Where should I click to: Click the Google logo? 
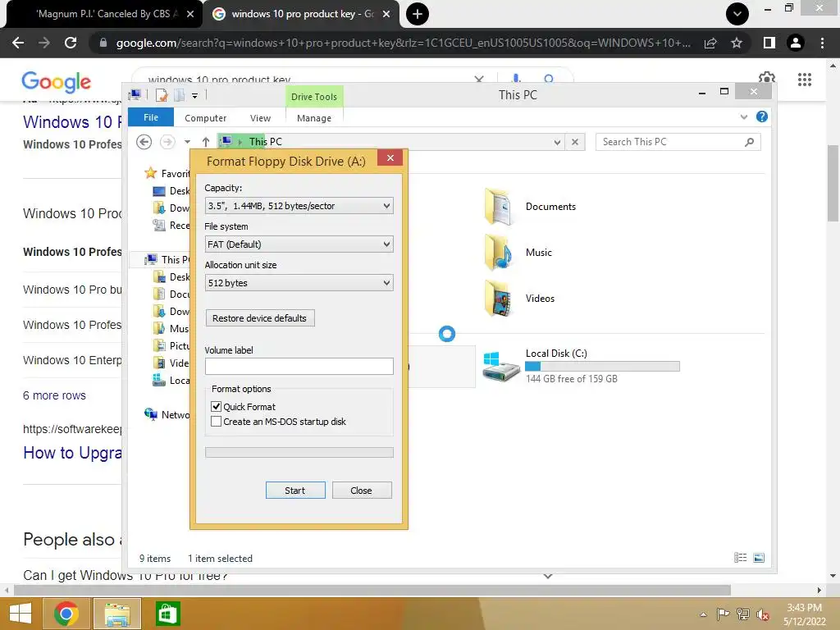point(57,81)
